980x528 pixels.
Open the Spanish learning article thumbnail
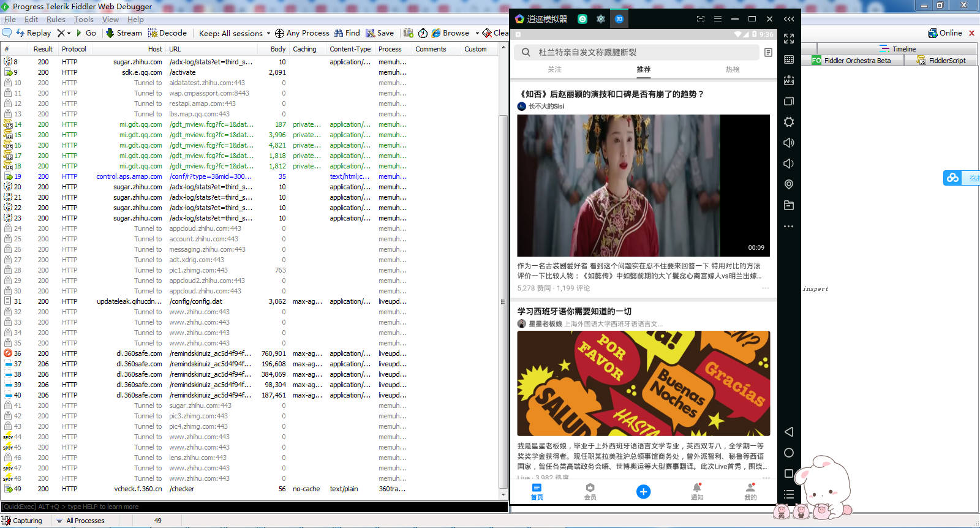click(x=644, y=383)
